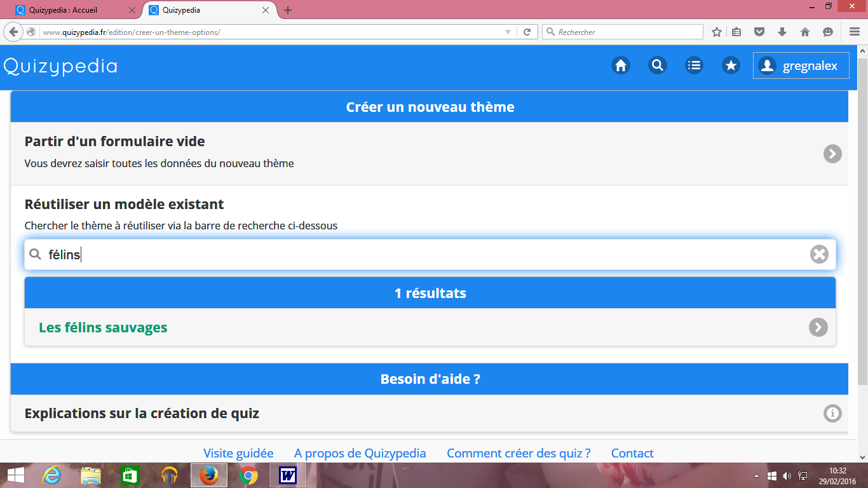
Task: Clear the félins search field
Action: pyautogui.click(x=819, y=254)
